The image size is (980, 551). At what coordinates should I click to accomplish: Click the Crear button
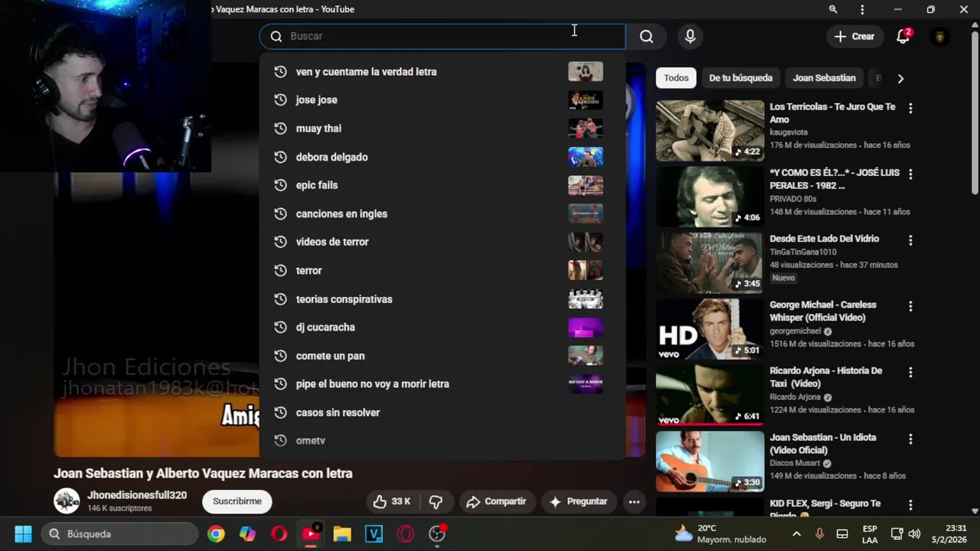[x=854, y=36]
